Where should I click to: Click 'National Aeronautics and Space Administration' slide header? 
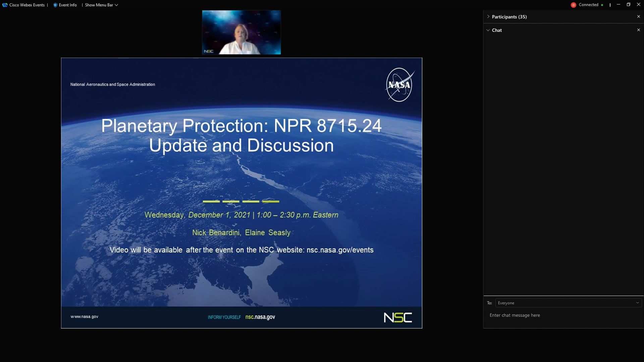pyautogui.click(x=113, y=84)
